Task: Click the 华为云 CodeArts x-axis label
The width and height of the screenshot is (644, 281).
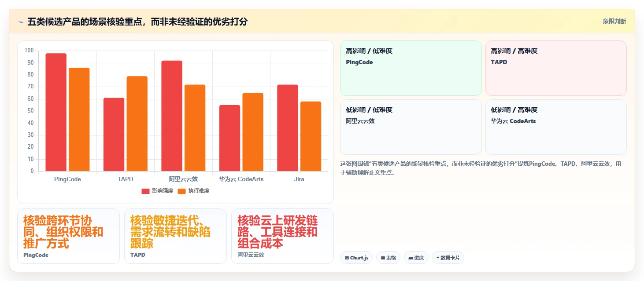Action: pos(241,179)
